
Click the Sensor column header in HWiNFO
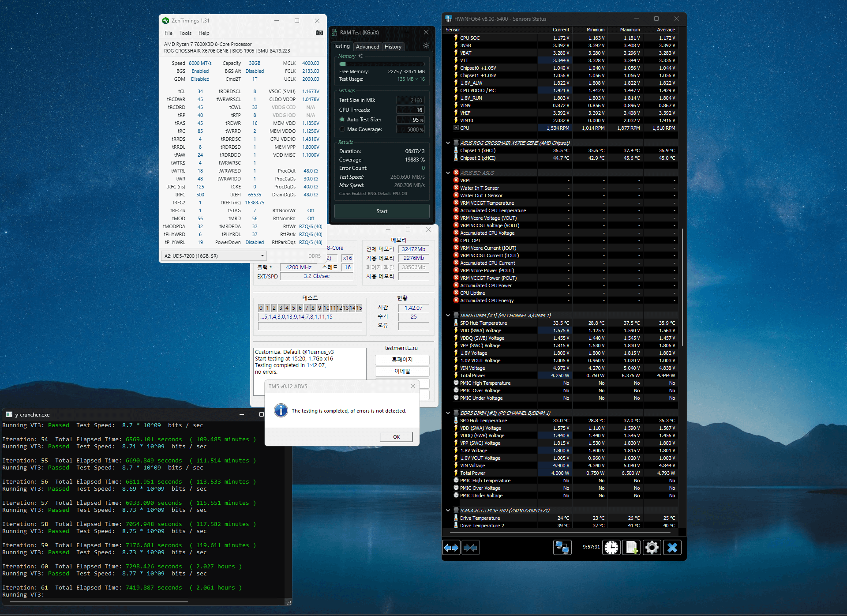[x=490, y=30]
